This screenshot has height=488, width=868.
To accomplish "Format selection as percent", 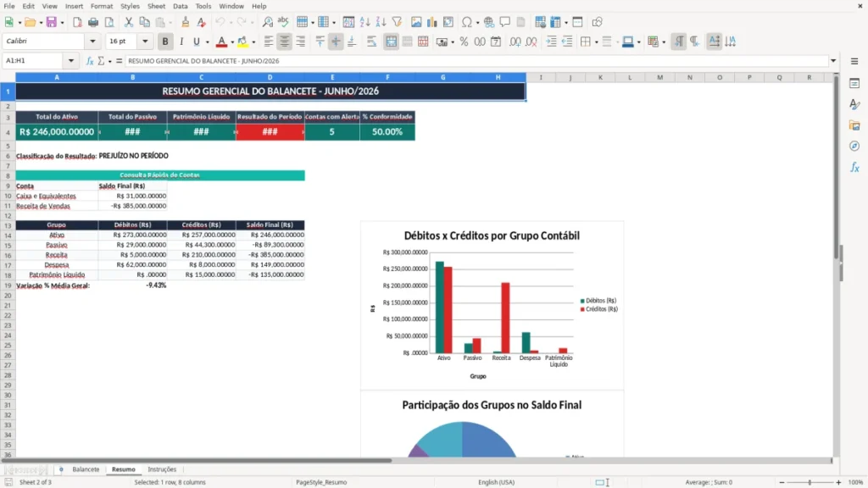I will (x=464, y=42).
